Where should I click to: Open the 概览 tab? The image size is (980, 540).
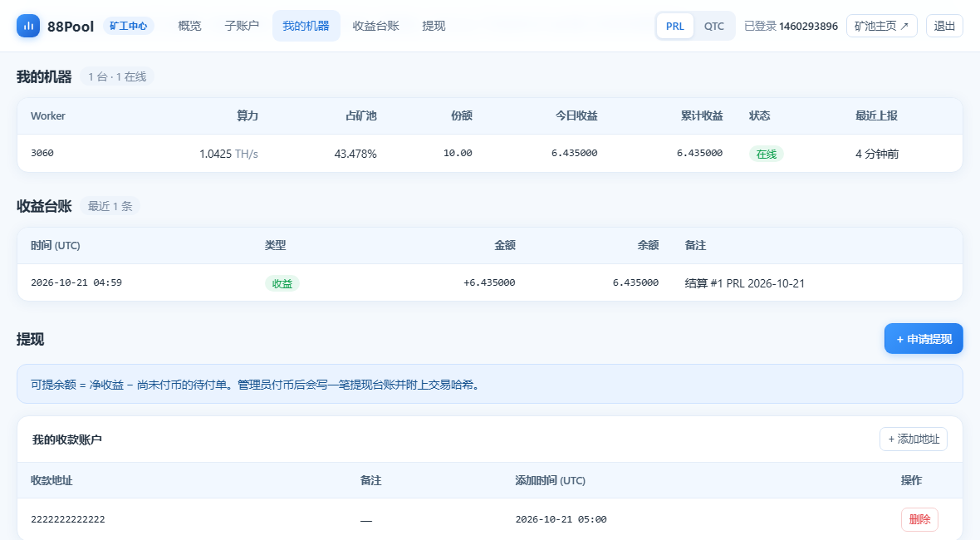tap(189, 26)
